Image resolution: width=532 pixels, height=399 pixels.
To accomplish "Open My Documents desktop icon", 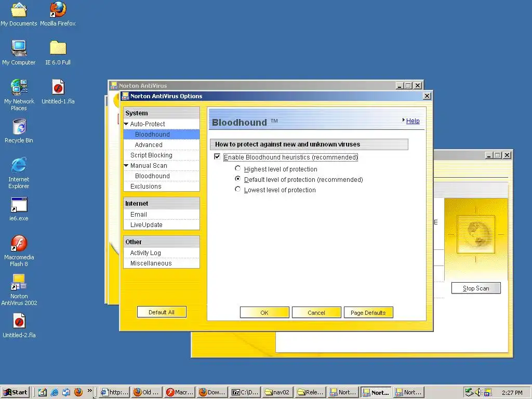I will (19, 14).
